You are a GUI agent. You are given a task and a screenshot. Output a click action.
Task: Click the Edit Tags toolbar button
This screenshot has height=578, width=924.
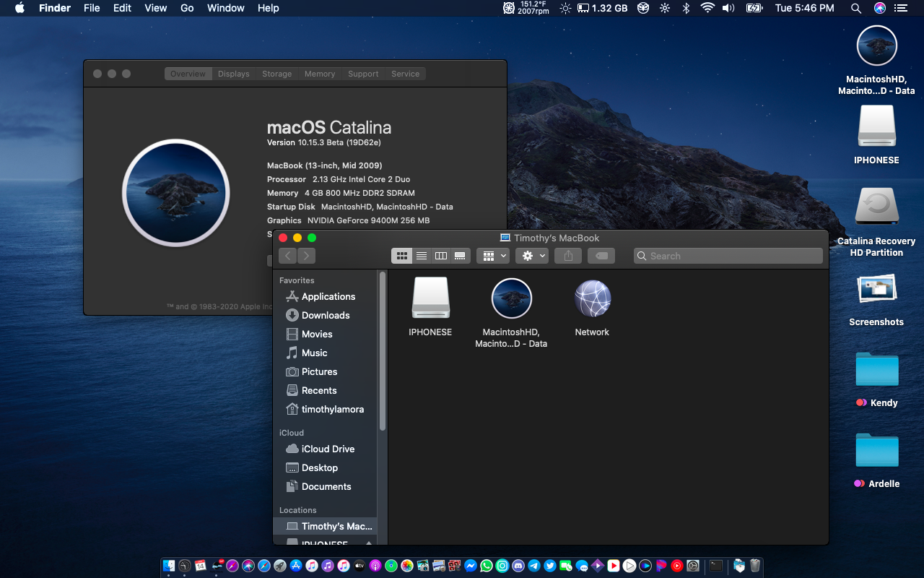pyautogui.click(x=601, y=256)
